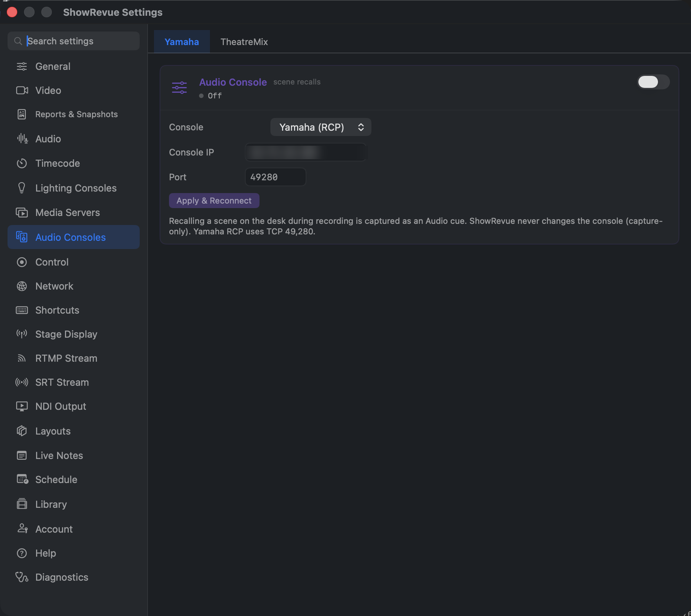Go to Lighting Consoles settings
691x616 pixels.
(73, 188)
